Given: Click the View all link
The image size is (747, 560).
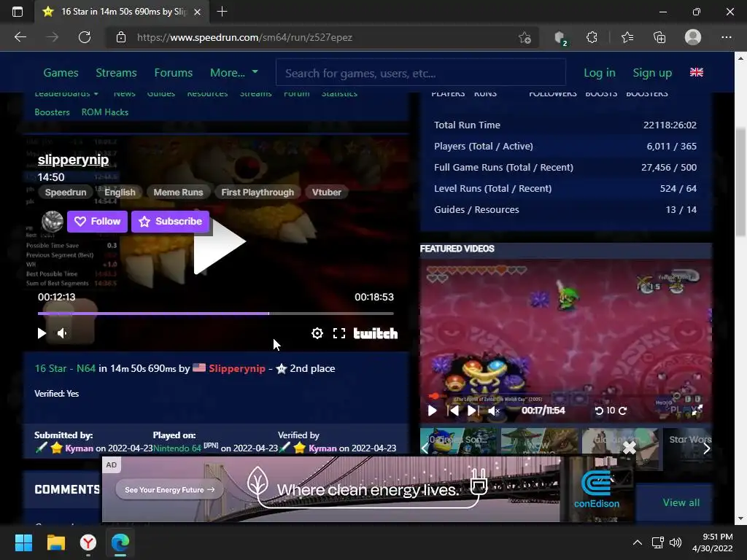Looking at the screenshot, I should (x=681, y=503).
